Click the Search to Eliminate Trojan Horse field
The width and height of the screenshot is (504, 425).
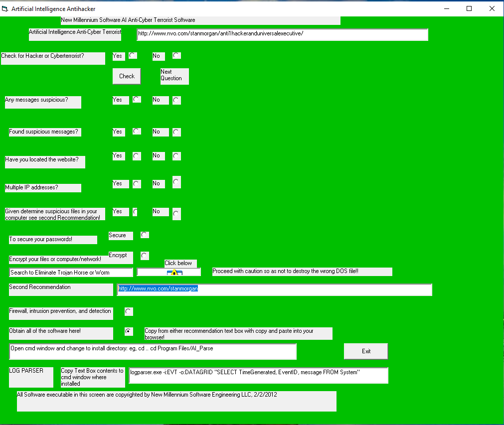(71, 273)
